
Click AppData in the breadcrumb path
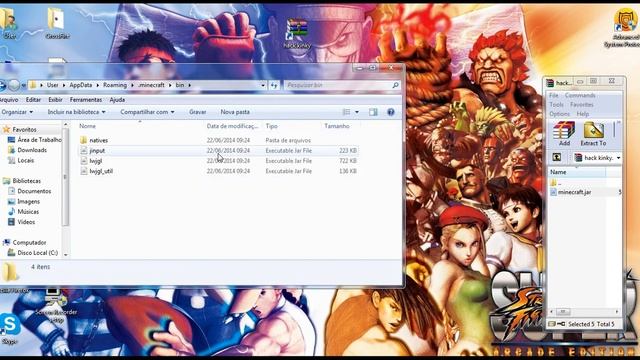pos(80,85)
